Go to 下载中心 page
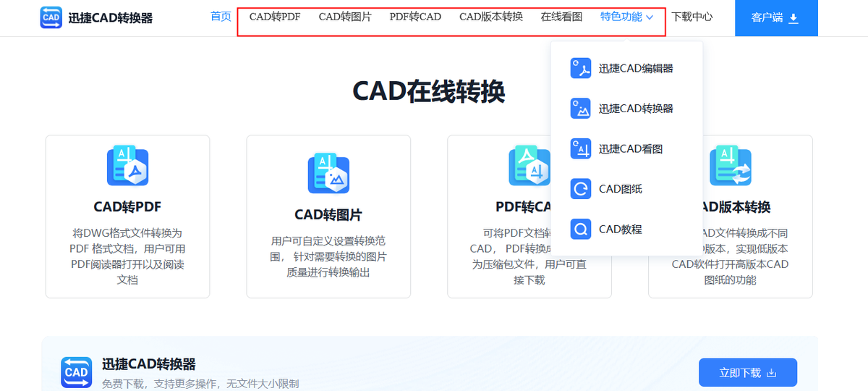 pos(692,17)
